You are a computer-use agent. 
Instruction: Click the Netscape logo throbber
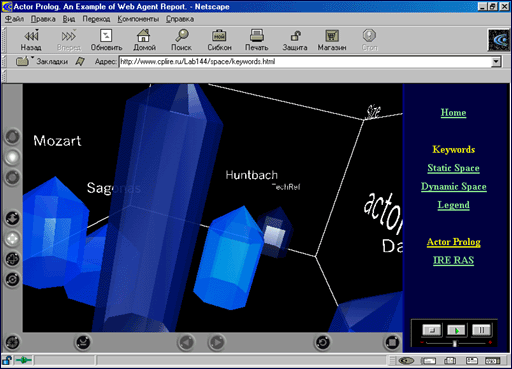pyautogui.click(x=499, y=40)
